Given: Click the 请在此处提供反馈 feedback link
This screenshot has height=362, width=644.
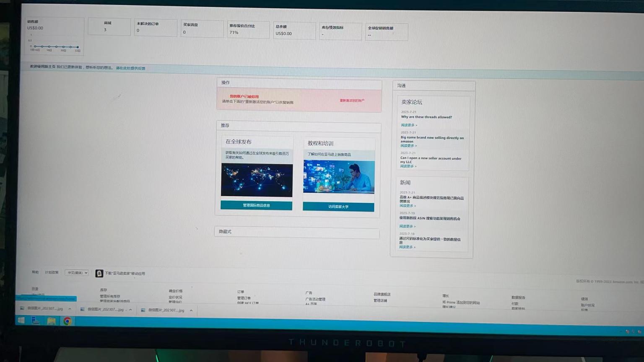Looking at the screenshot, I should click(x=130, y=68).
